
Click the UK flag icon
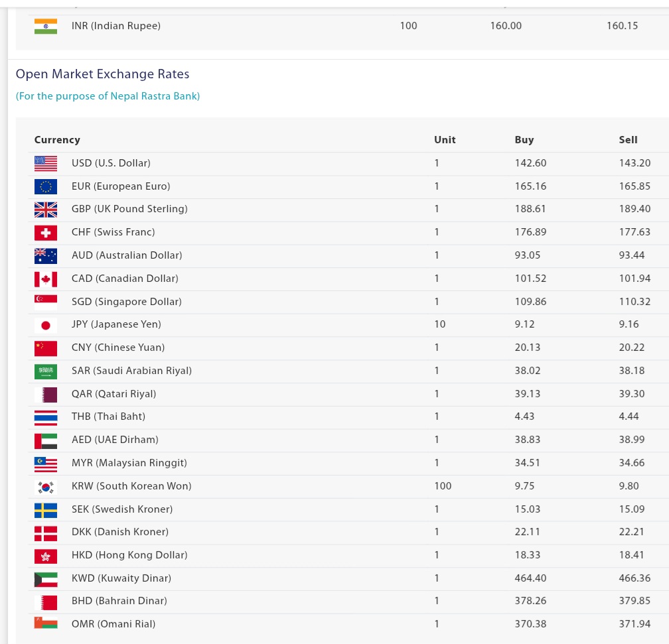tap(46, 210)
